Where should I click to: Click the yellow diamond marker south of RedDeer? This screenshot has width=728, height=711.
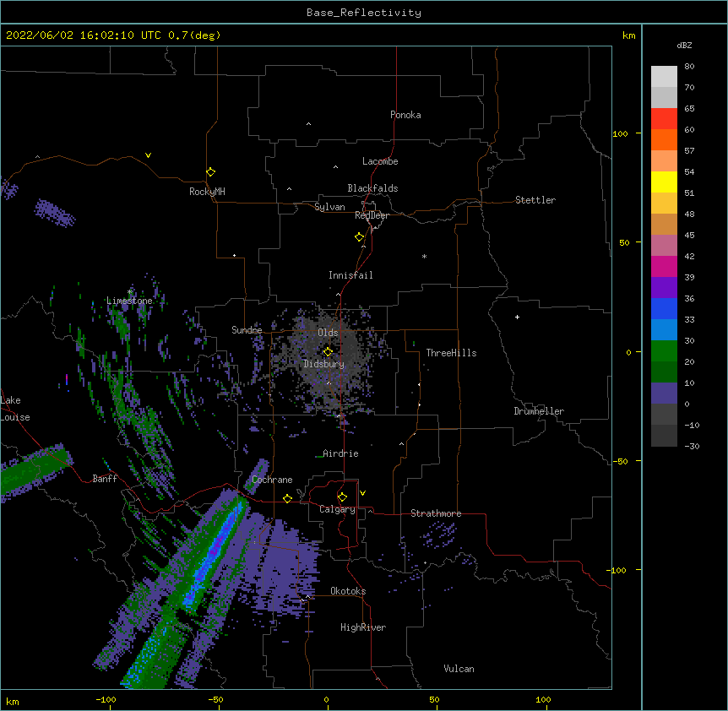pyautogui.click(x=360, y=237)
